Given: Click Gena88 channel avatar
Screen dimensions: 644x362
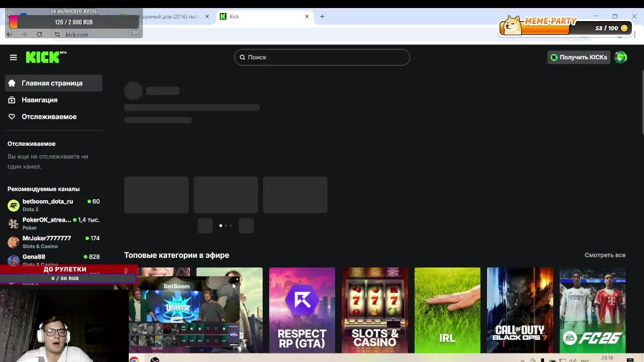Looking at the screenshot, I should 14,260.
